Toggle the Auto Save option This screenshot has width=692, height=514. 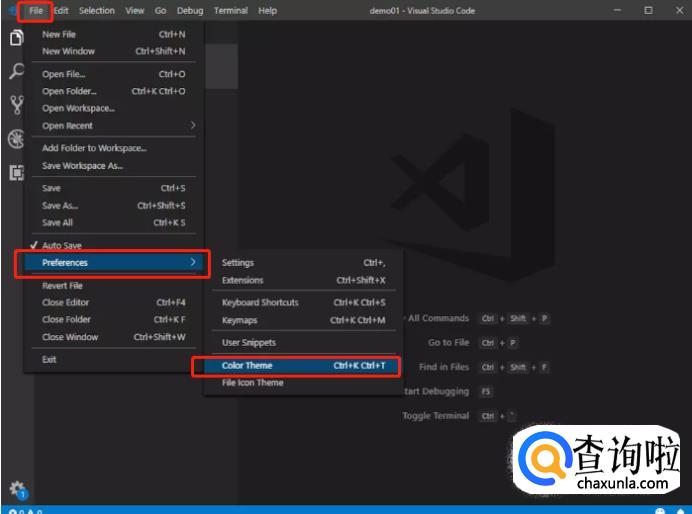(62, 245)
